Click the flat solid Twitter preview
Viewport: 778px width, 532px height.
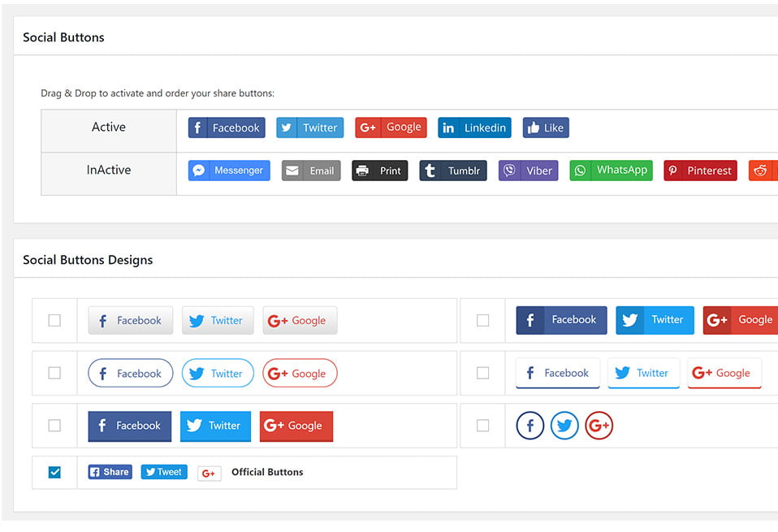point(215,426)
